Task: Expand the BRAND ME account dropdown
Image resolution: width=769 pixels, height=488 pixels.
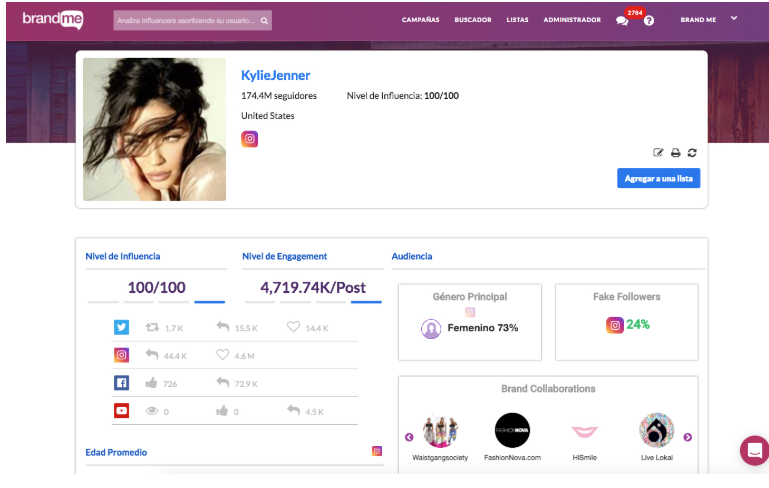Action: click(734, 18)
